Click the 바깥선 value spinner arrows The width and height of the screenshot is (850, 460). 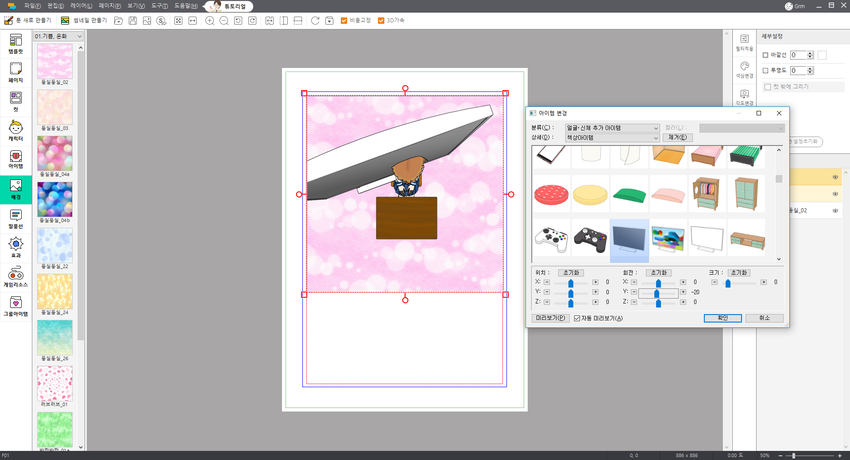coord(810,55)
